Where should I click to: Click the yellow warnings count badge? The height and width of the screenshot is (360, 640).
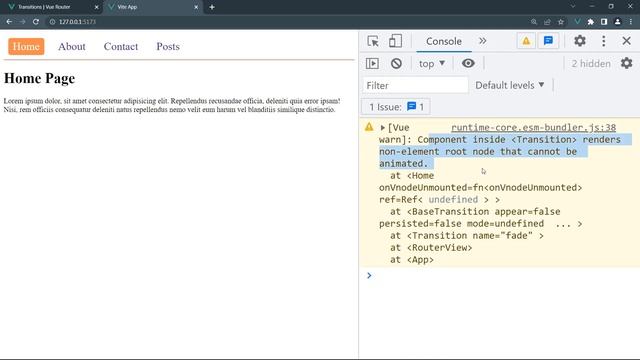[x=526, y=41]
